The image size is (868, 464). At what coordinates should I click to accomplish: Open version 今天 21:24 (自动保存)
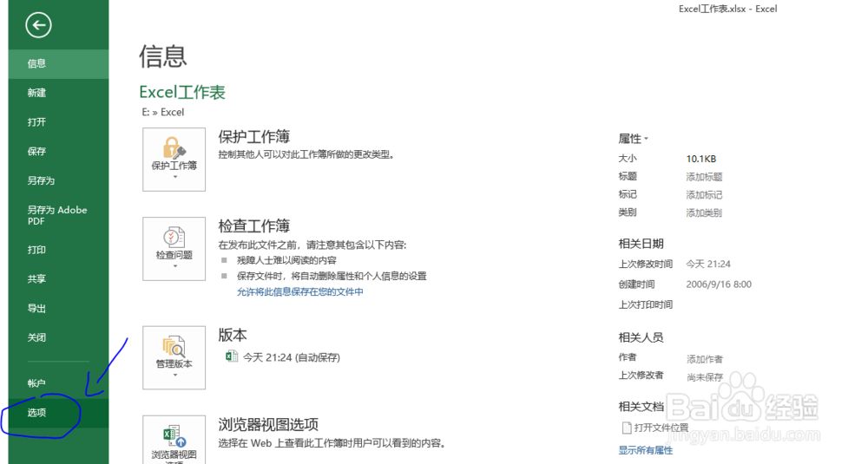[x=291, y=357]
